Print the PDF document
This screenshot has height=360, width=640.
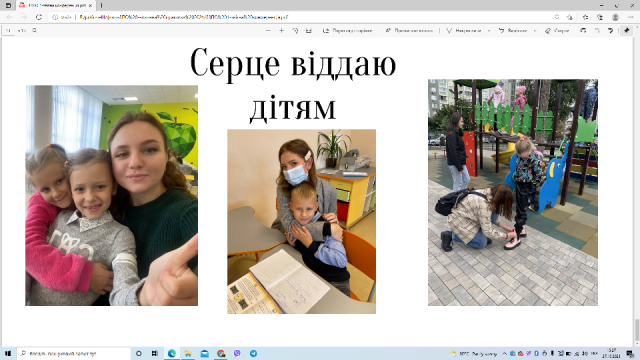point(583,31)
